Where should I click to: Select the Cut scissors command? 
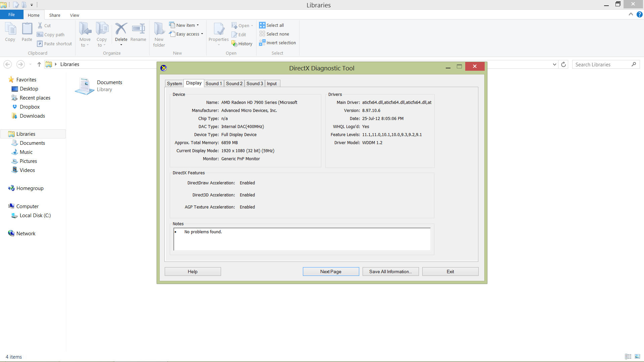click(44, 25)
